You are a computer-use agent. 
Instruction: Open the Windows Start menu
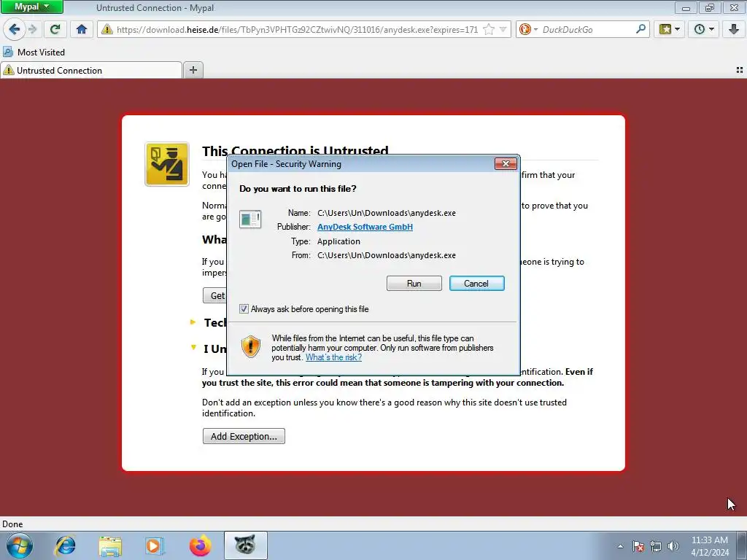(x=20, y=545)
